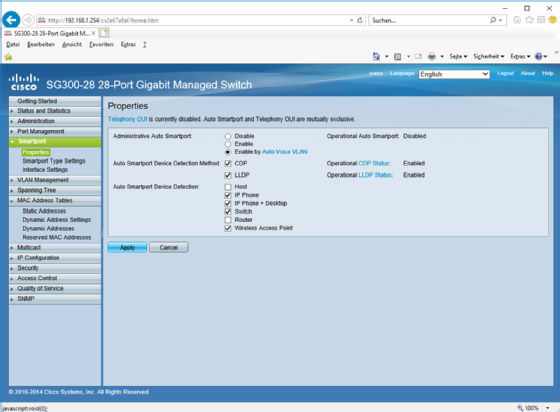The image size is (560, 412).
Task: Select Enable by Auto Voice VLAN radio
Action: tap(228, 152)
